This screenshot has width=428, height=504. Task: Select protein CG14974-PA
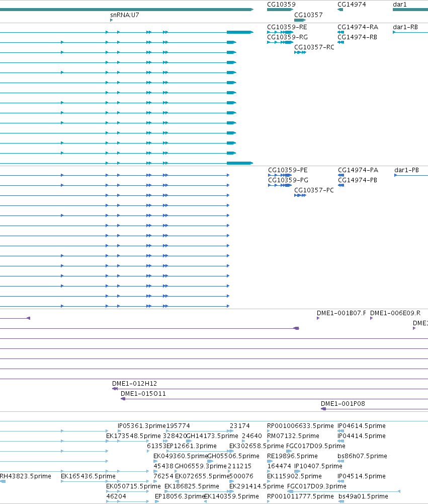(x=358, y=170)
